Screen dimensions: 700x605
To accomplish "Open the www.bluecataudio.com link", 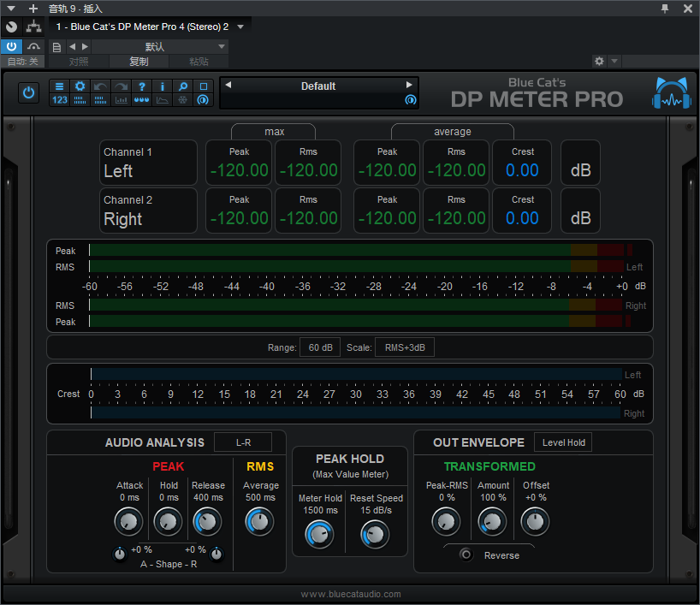I will 351,594.
